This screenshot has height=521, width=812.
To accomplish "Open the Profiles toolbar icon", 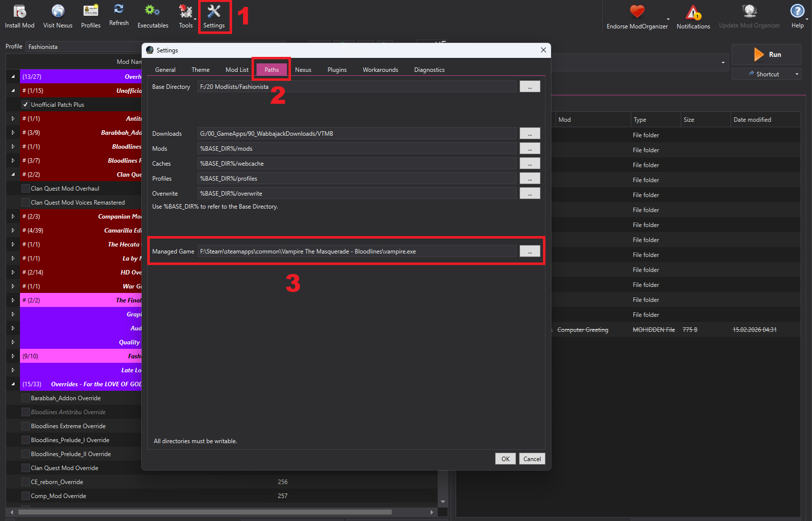I will coord(91,11).
